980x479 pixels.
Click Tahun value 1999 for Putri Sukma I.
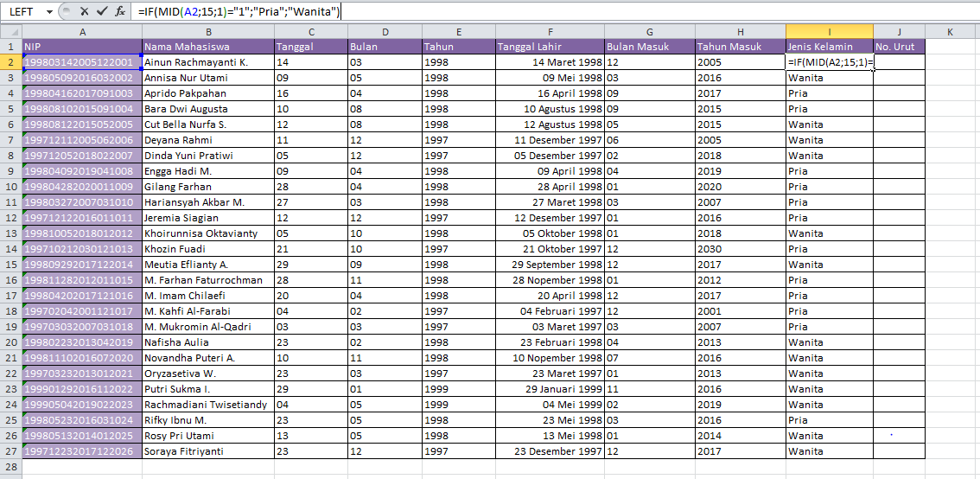click(x=459, y=389)
